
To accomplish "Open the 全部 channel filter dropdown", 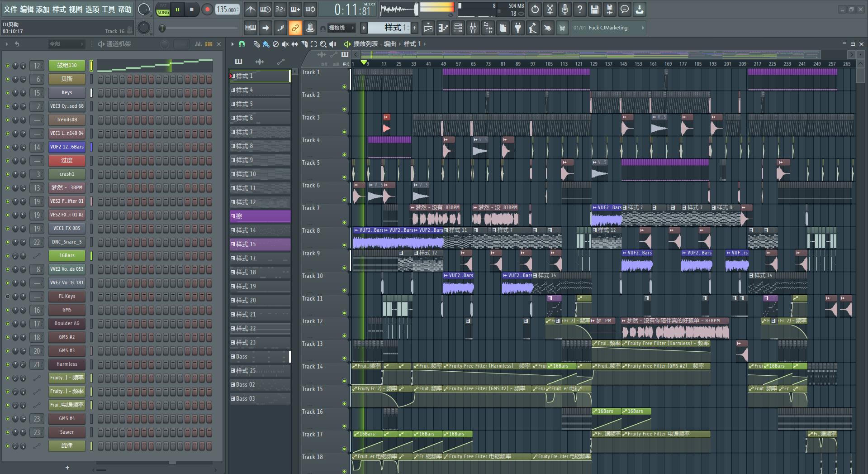I will [x=66, y=44].
